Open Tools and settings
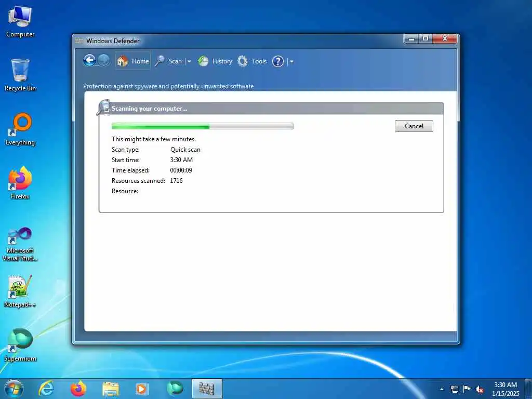The width and height of the screenshot is (532, 399). pos(252,61)
